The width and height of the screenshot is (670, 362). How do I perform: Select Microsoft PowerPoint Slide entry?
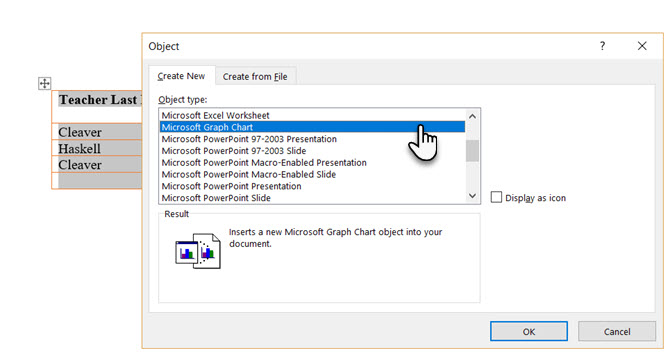312,198
